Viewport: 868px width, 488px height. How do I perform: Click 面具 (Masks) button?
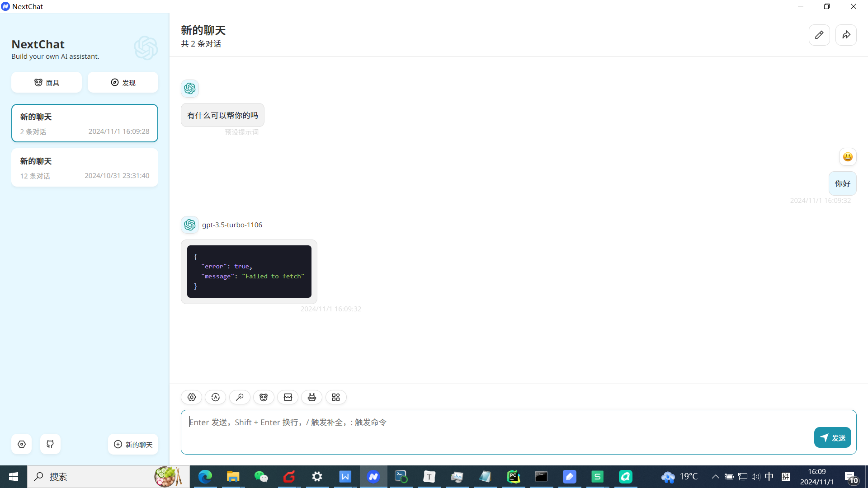click(x=47, y=83)
